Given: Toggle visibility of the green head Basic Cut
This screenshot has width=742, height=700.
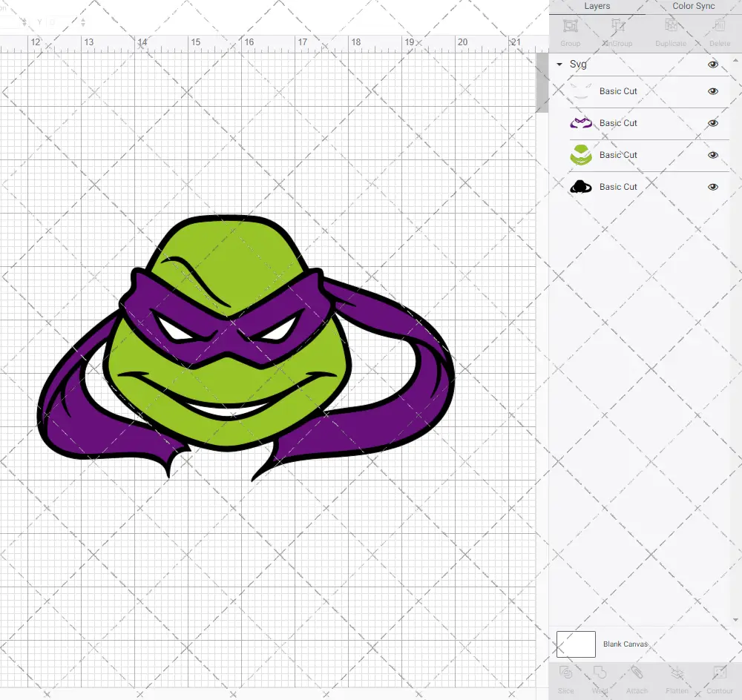Looking at the screenshot, I should coord(713,155).
